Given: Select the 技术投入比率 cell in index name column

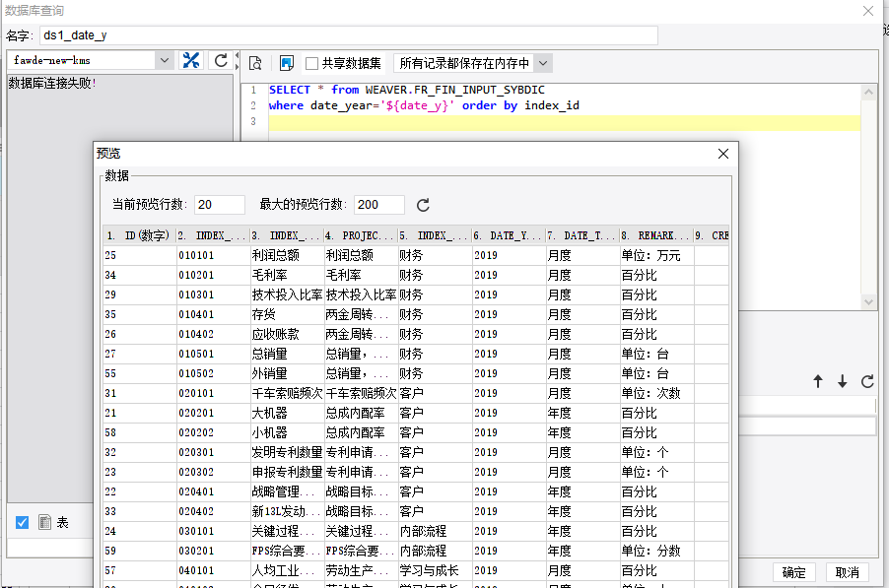Looking at the screenshot, I should point(287,294).
